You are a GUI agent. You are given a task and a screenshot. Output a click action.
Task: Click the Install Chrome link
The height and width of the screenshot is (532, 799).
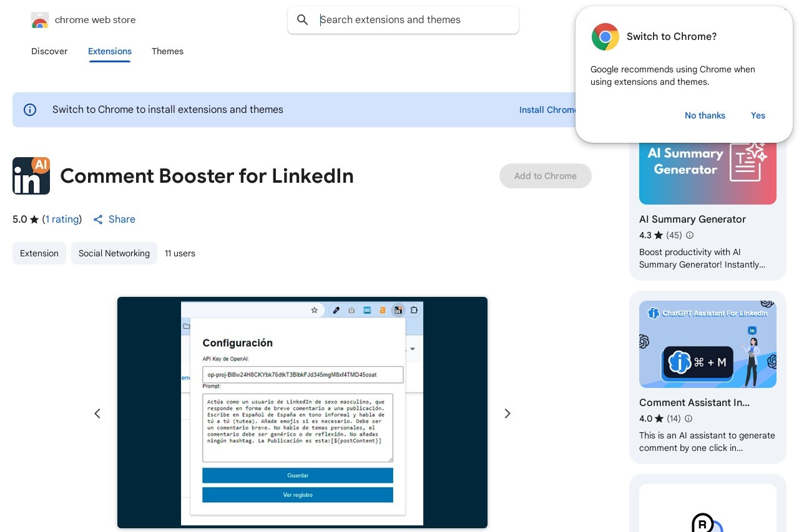pos(547,110)
